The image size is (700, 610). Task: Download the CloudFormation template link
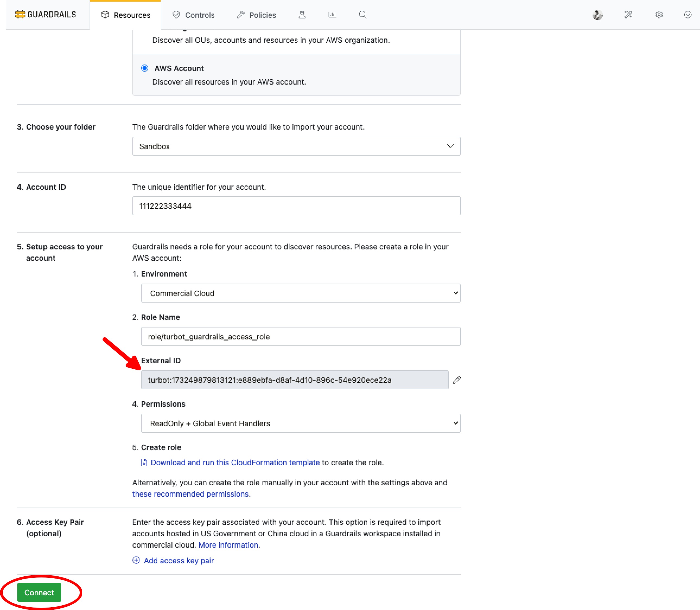tap(235, 462)
